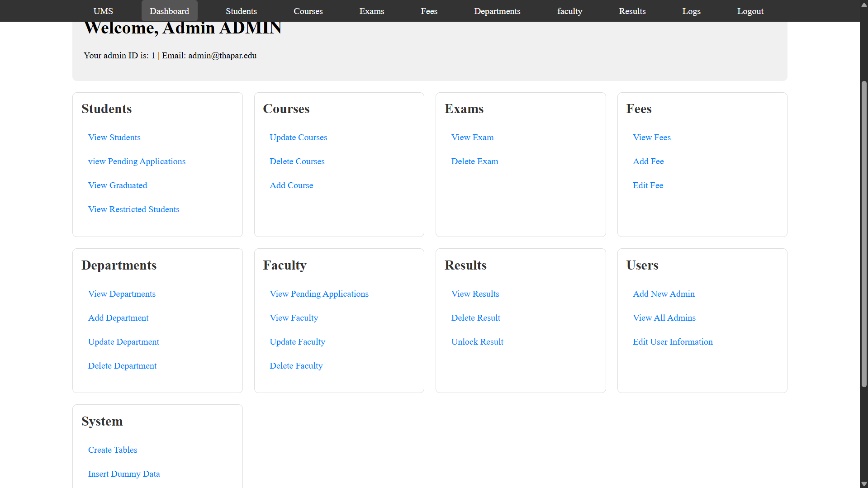868x488 pixels.
Task: Click the Add Fee link
Action: pos(648,161)
